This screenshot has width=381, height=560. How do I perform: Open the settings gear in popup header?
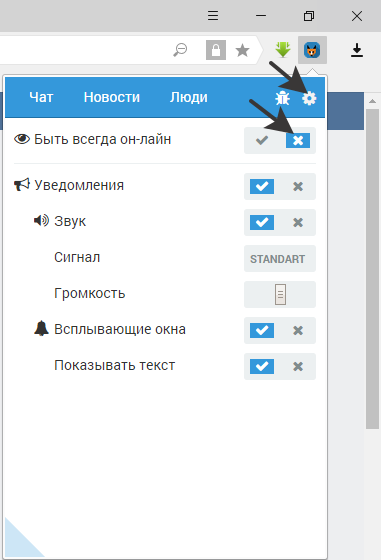click(x=309, y=98)
